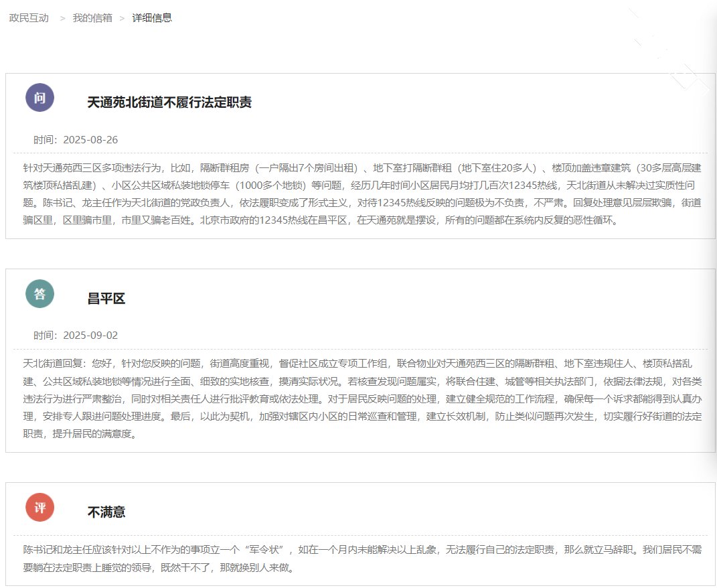Click question paragraph starting 针对天通苑西三区

[362, 194]
